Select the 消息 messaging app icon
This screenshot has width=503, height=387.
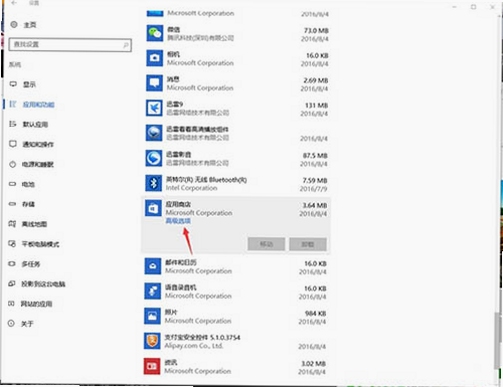pyautogui.click(x=154, y=83)
